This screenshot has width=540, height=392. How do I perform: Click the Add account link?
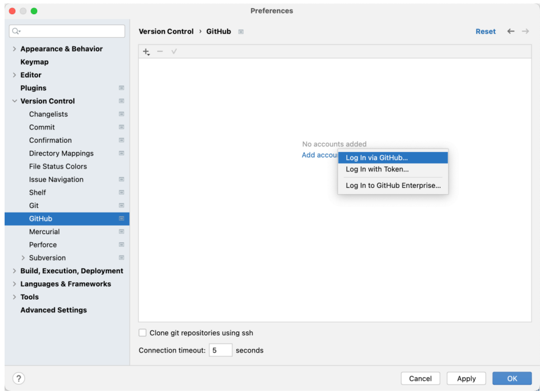(x=320, y=155)
